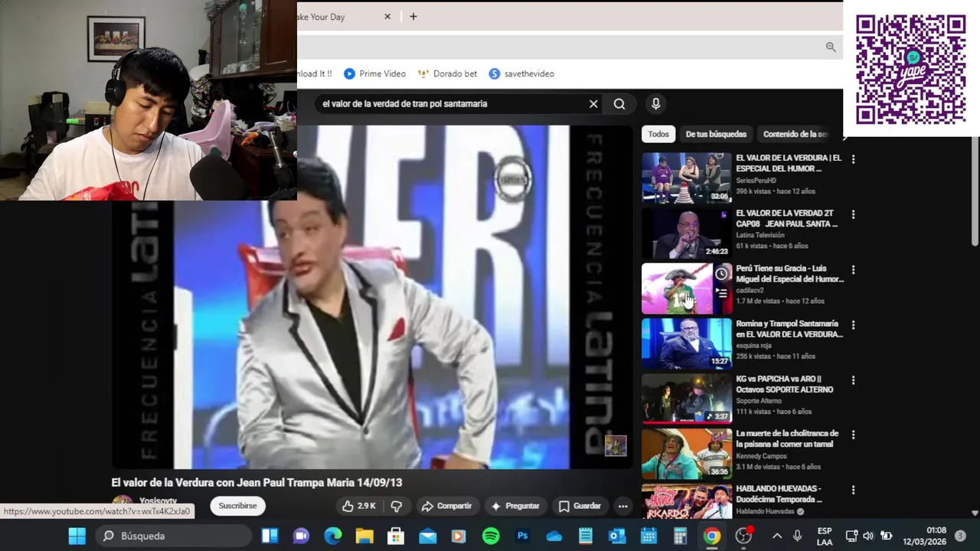Open the 2:46:23 Jean Paul Santa thumbnail
Viewport: 980px width, 551px height.
[686, 233]
